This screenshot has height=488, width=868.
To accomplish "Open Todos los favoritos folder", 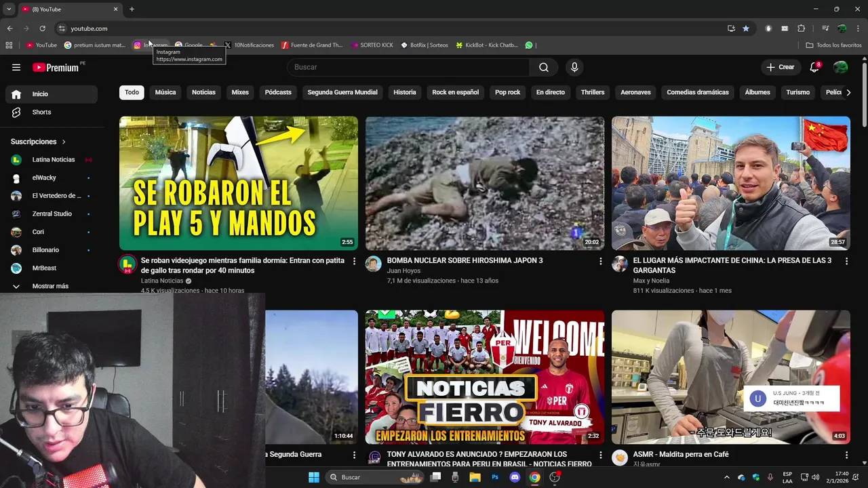I will 833,45.
